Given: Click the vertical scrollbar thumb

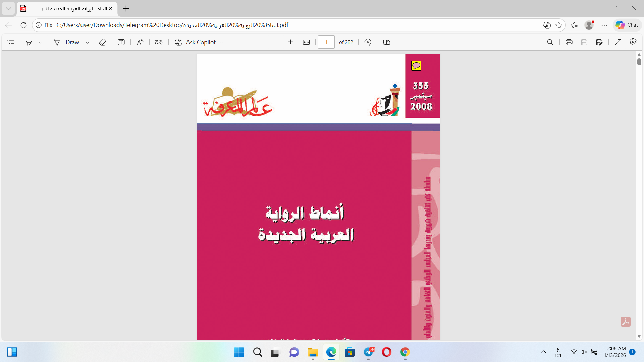Looking at the screenshot, I should tap(639, 62).
